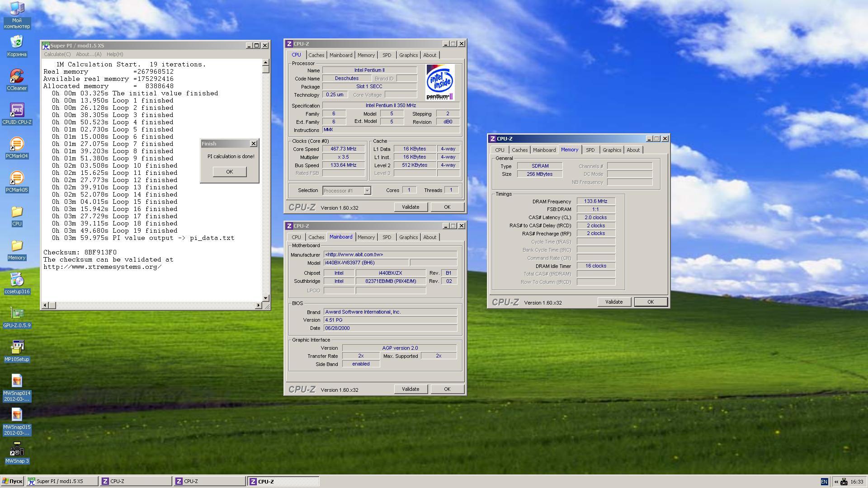
Task: Click Validate in the Memory window
Action: [x=614, y=302]
